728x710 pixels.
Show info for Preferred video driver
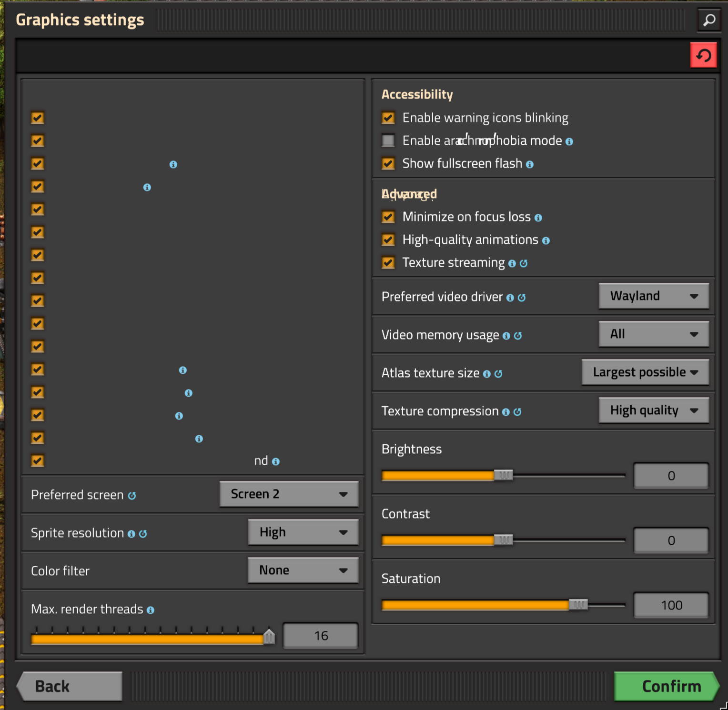(x=510, y=298)
